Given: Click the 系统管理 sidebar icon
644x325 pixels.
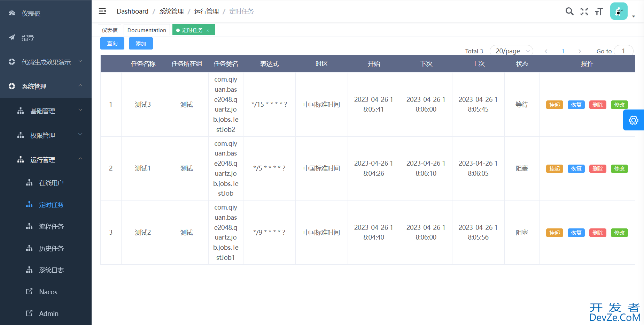Looking at the screenshot, I should coord(12,86).
